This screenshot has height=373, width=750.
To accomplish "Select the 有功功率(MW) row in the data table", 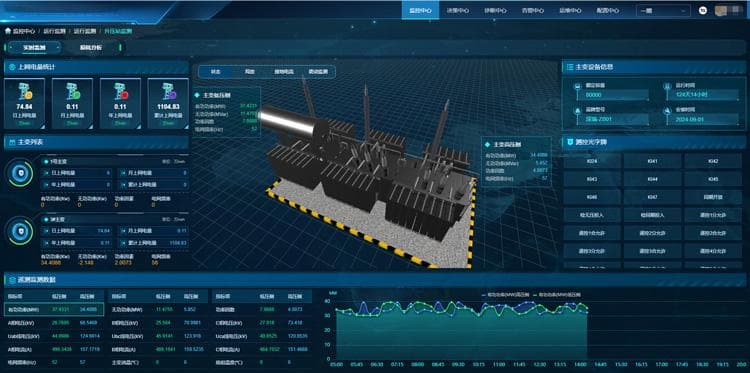I will click(x=54, y=309).
